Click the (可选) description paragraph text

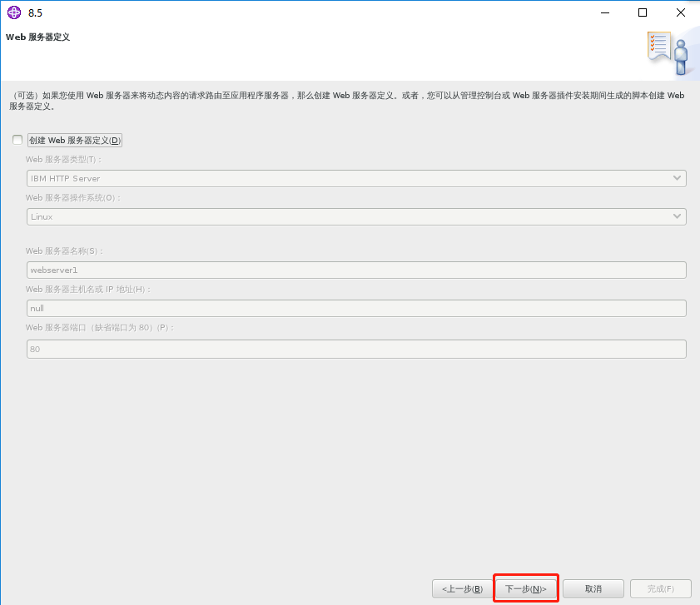[346, 101]
